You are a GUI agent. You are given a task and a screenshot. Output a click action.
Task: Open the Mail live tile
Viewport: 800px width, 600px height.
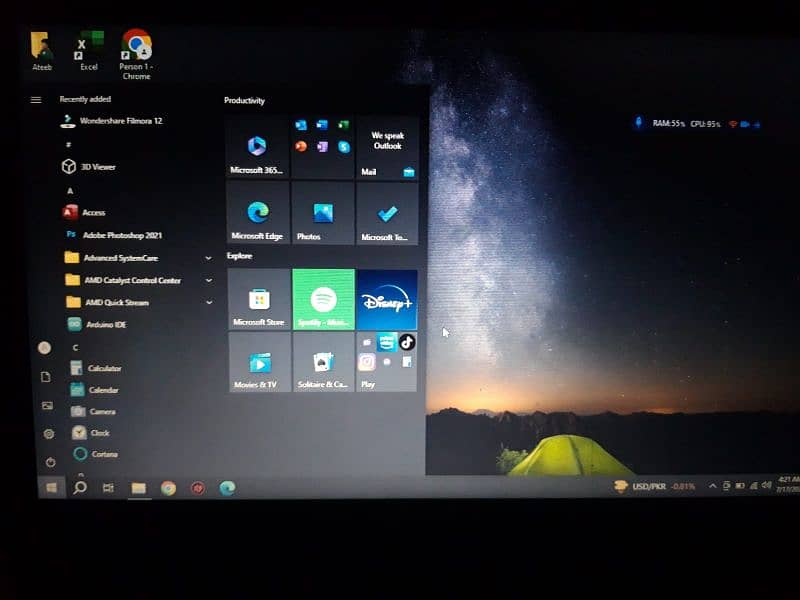click(x=387, y=148)
